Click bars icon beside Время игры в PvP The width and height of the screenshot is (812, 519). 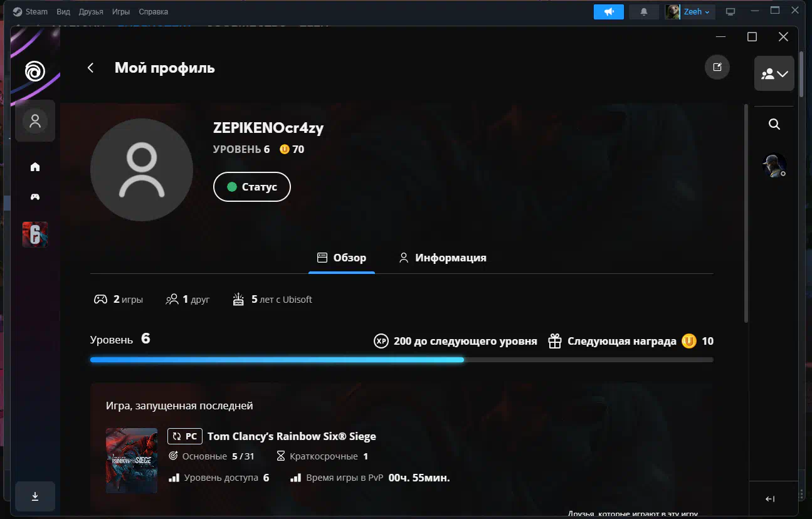pyautogui.click(x=295, y=478)
